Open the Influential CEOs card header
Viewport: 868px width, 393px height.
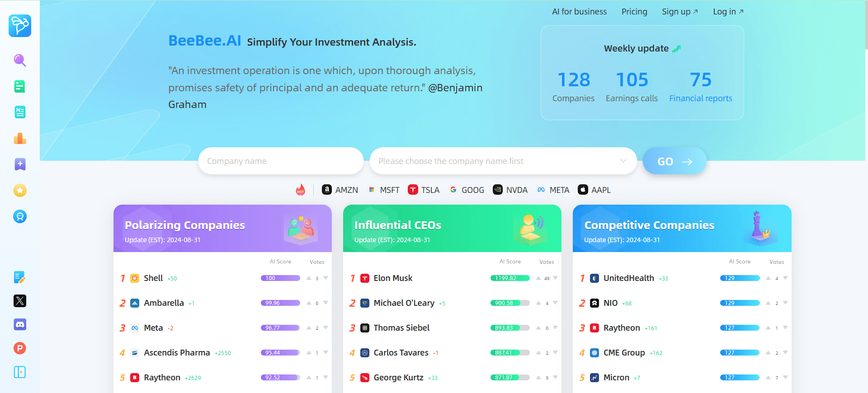point(452,229)
